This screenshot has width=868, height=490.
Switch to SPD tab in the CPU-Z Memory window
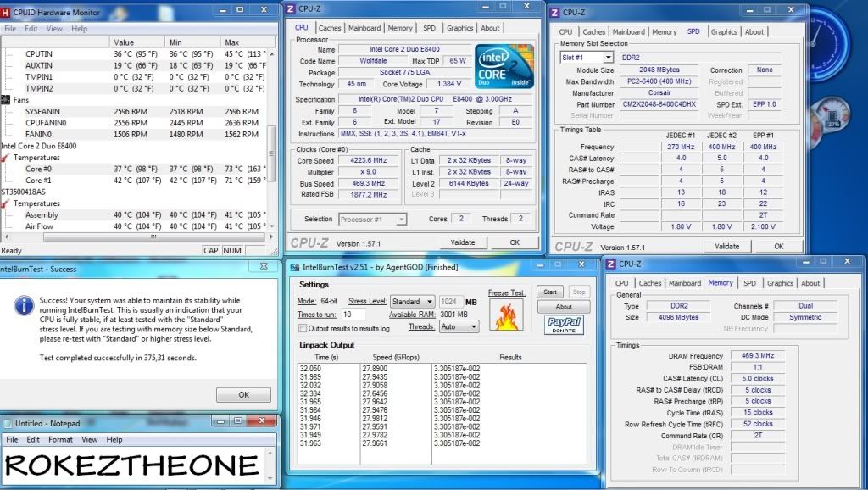[x=749, y=283]
